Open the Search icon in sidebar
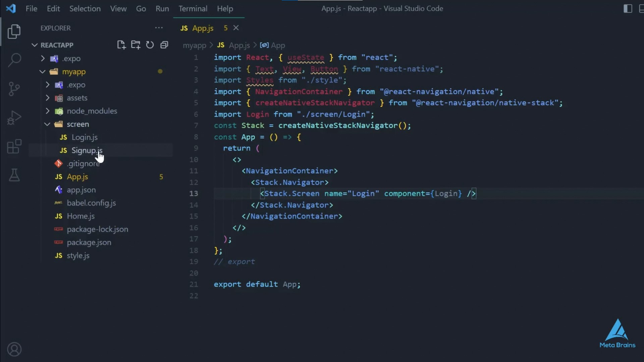Viewport: 644px width, 362px height. coord(14,59)
